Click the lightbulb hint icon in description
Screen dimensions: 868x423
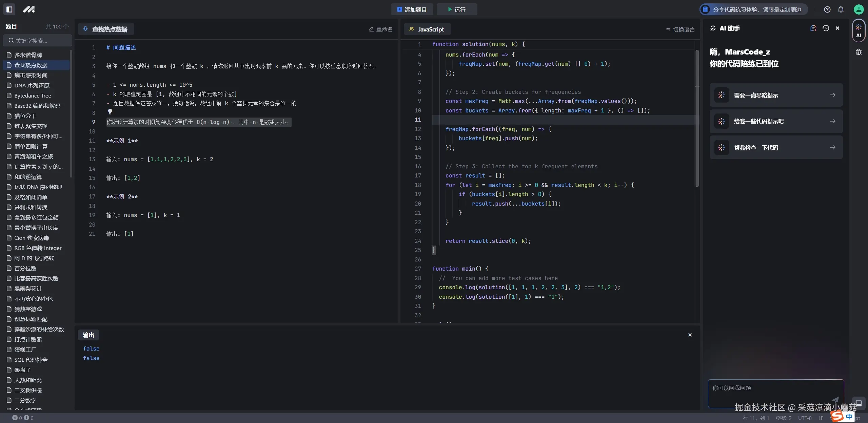[110, 111]
